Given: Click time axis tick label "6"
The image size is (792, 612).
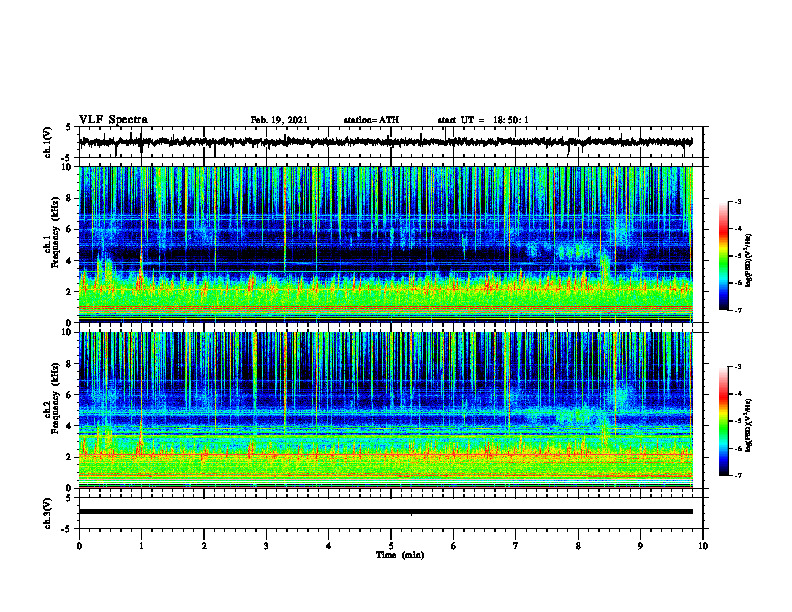Looking at the screenshot, I should 454,546.
